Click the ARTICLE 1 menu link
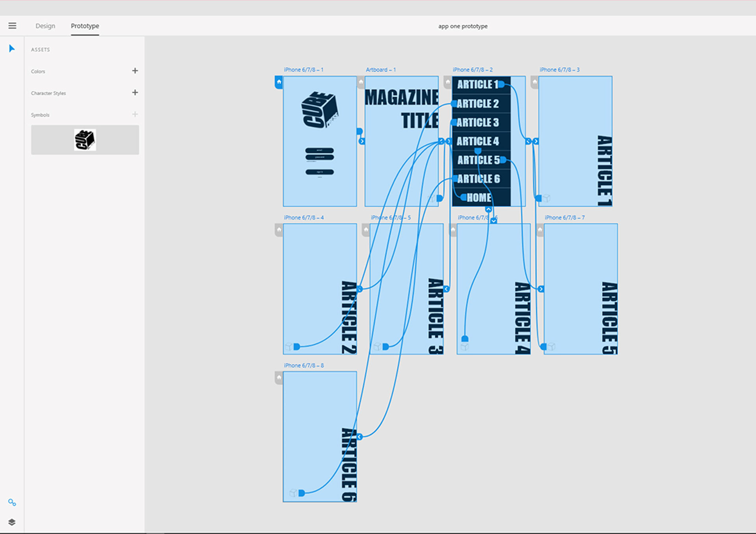 click(477, 85)
